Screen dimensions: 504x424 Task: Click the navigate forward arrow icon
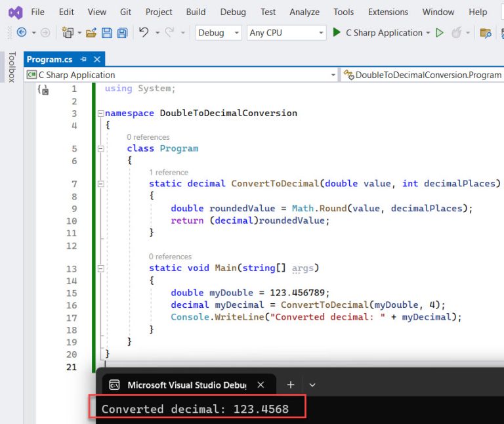tap(45, 32)
